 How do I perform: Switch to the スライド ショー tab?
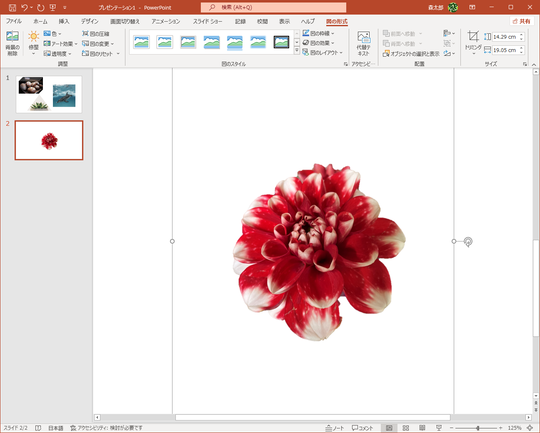[x=208, y=21]
